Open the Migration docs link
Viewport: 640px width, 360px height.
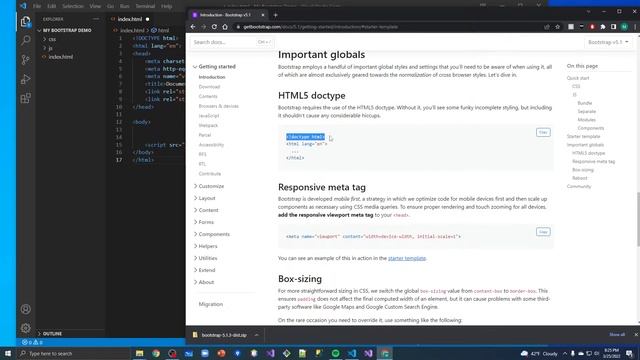coord(211,304)
